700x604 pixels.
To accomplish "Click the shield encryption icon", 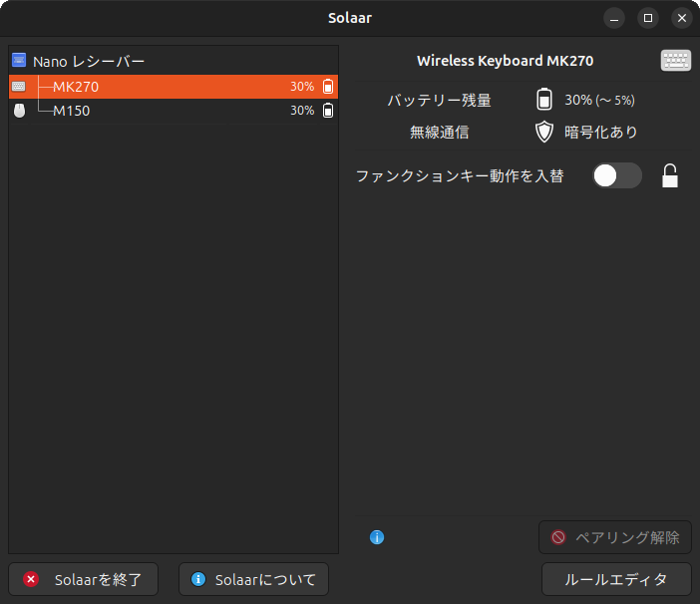I will coord(544,132).
